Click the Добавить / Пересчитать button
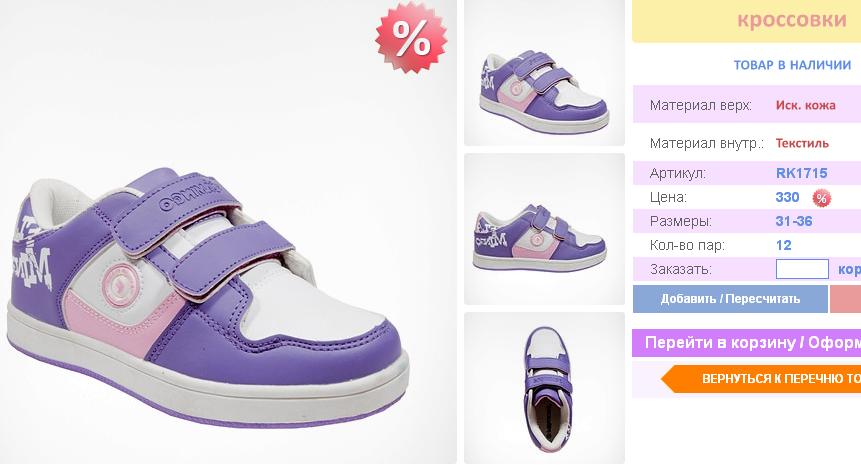 click(x=730, y=299)
